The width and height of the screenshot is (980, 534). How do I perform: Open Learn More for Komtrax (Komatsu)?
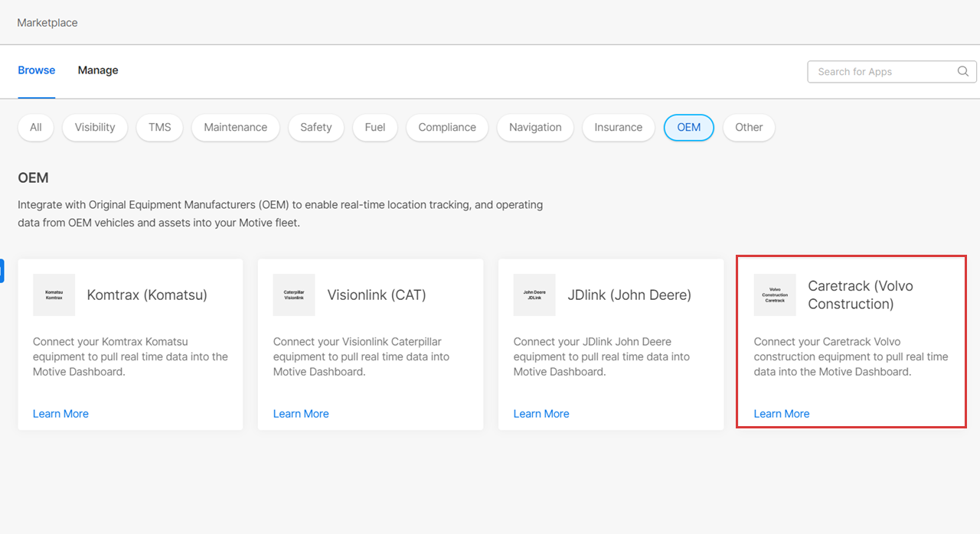pyautogui.click(x=60, y=414)
